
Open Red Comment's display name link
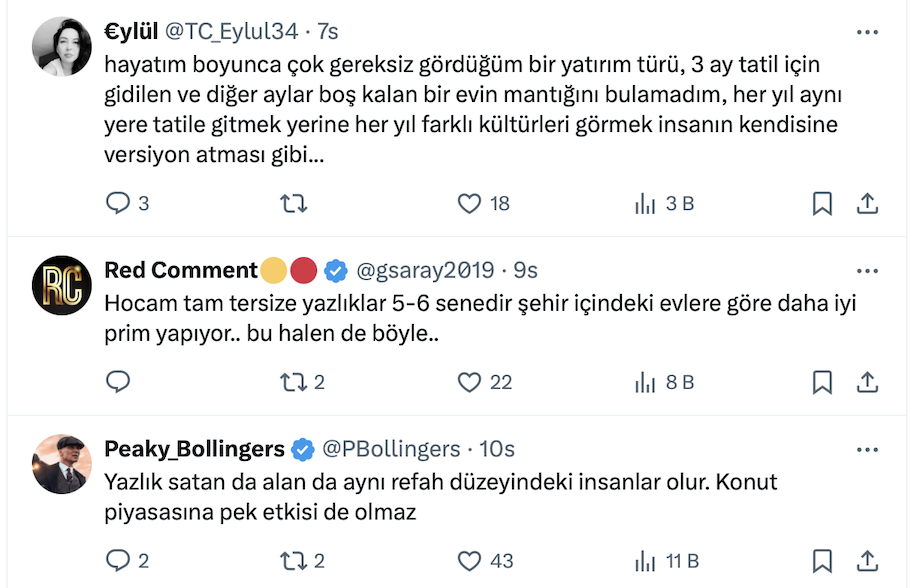coord(181,270)
